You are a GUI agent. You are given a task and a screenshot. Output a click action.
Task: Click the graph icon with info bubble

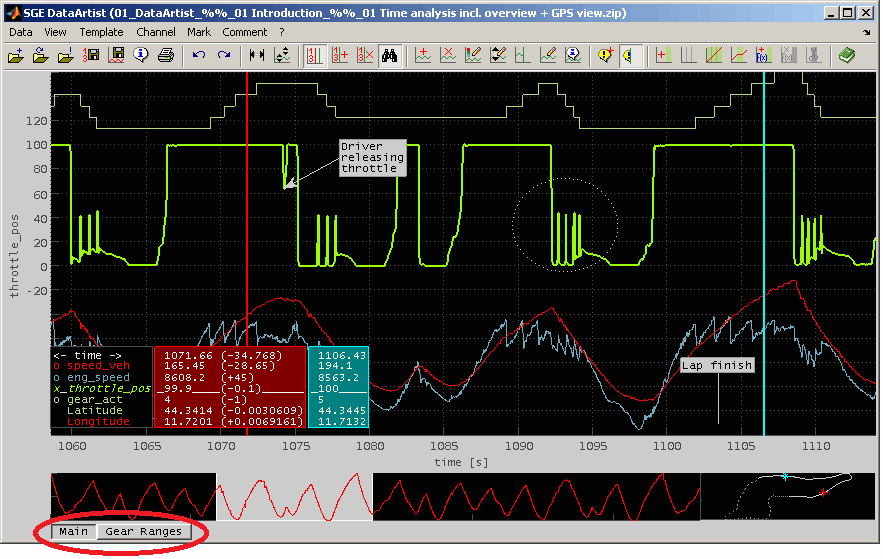pos(573,55)
